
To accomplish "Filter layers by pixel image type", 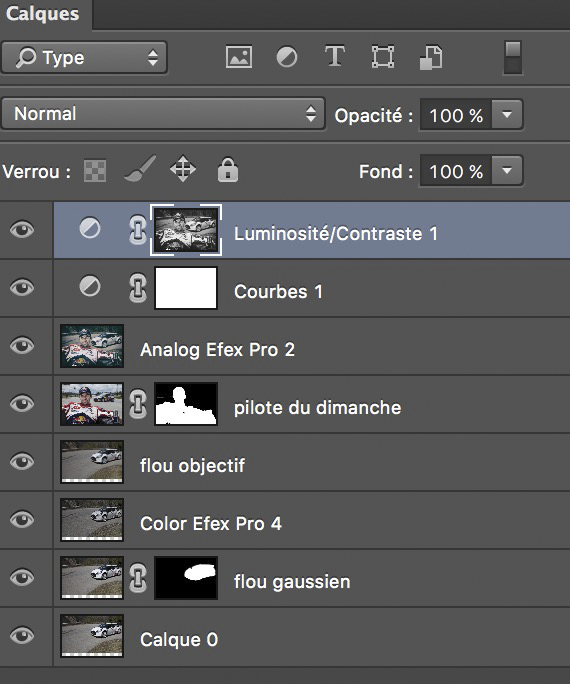I will coord(239,57).
